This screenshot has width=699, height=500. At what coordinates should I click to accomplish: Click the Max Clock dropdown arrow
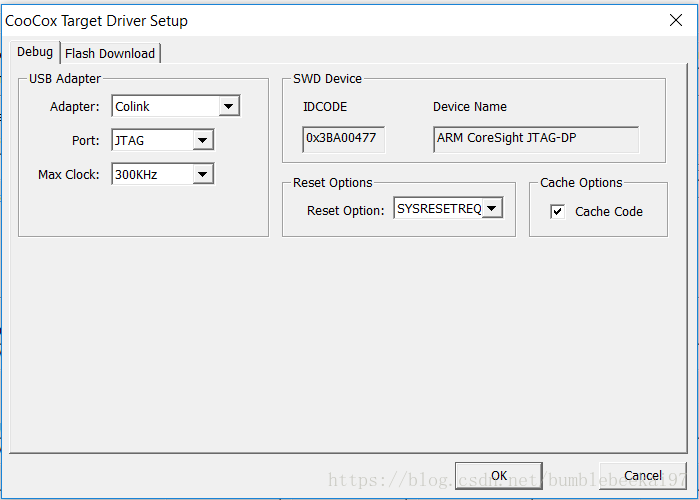pyautogui.click(x=202, y=174)
